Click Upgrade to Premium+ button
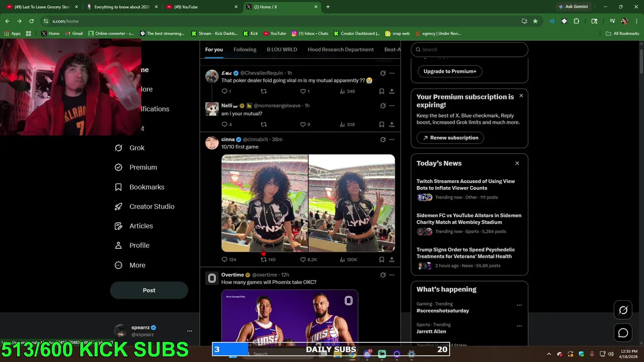The image size is (644, 362). (450, 71)
